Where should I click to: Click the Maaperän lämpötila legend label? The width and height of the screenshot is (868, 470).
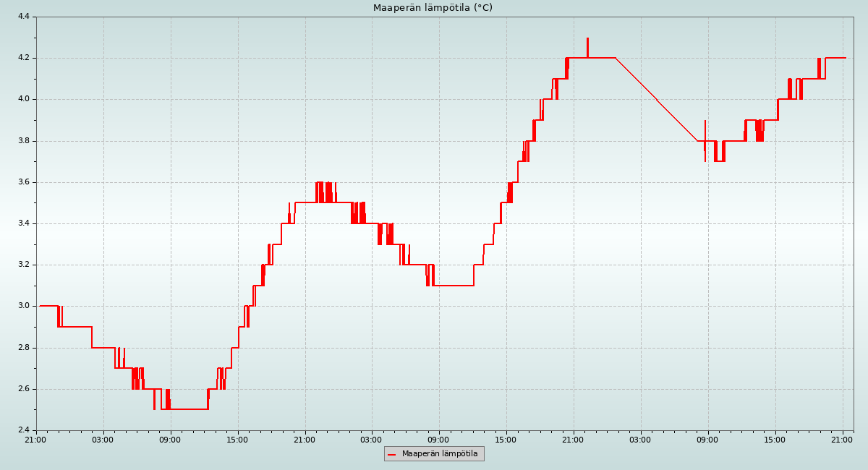[x=440, y=454]
